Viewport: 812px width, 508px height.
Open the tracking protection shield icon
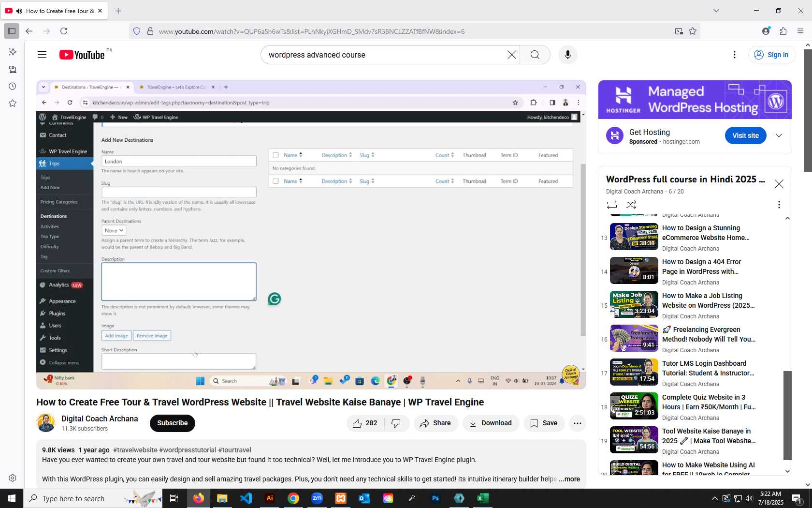click(x=137, y=31)
